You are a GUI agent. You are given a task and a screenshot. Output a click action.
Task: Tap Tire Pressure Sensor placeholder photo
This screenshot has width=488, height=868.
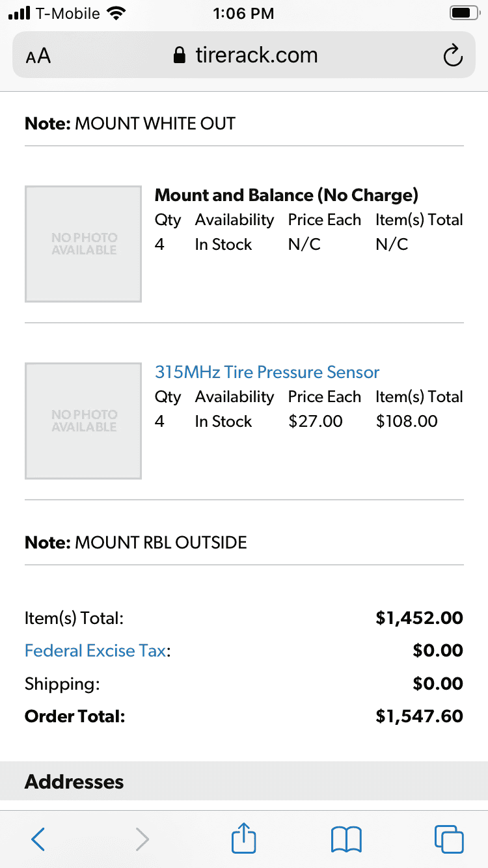coord(83,421)
